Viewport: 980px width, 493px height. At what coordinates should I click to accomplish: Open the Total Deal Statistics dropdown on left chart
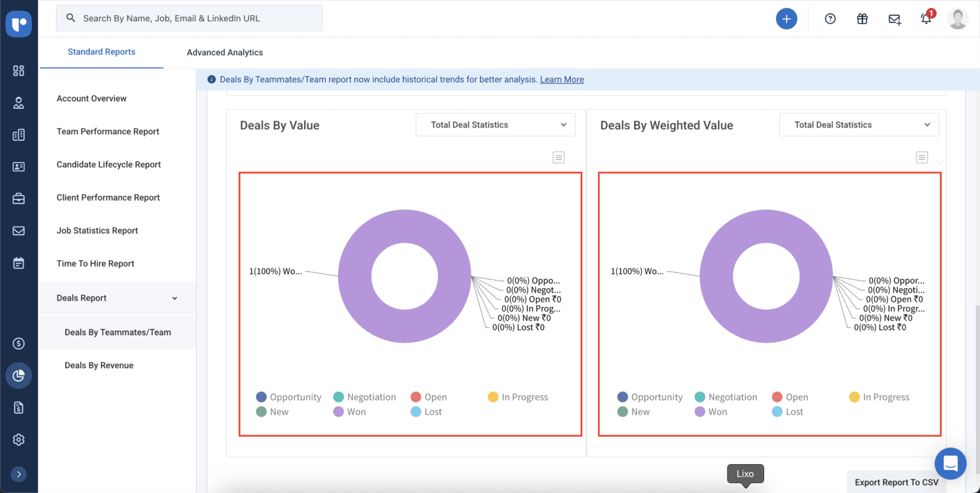click(x=495, y=124)
